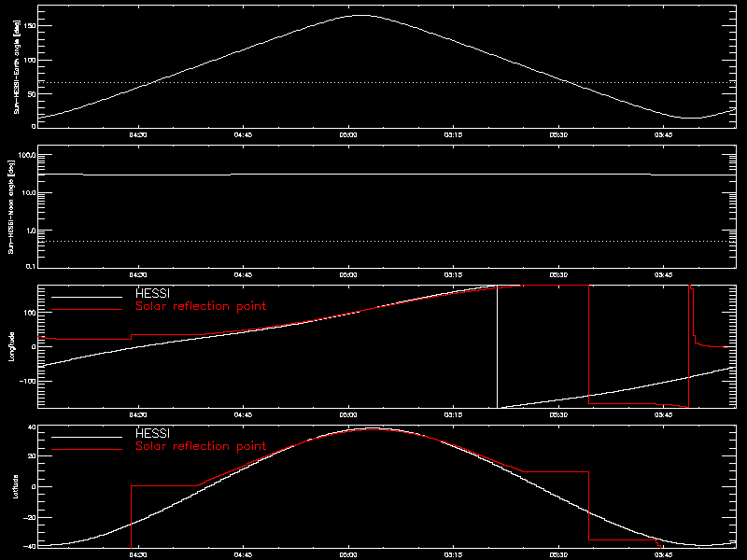
Task: Click '05:45' time label under Longitude plot
Action: 664,414
